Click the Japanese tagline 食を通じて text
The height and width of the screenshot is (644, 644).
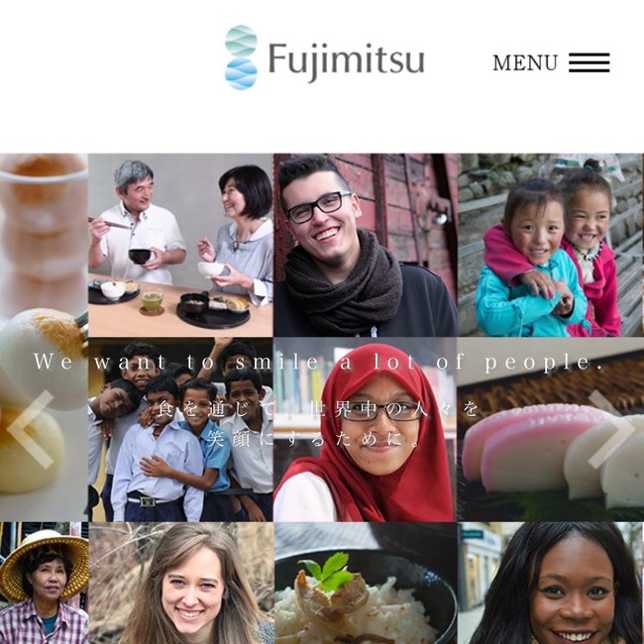tap(318, 409)
